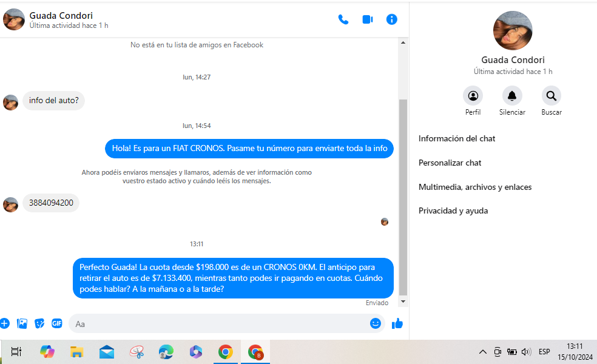Mute conversation with the Silenciar bell
Image resolution: width=597 pixels, height=364 pixels.
coord(512,96)
